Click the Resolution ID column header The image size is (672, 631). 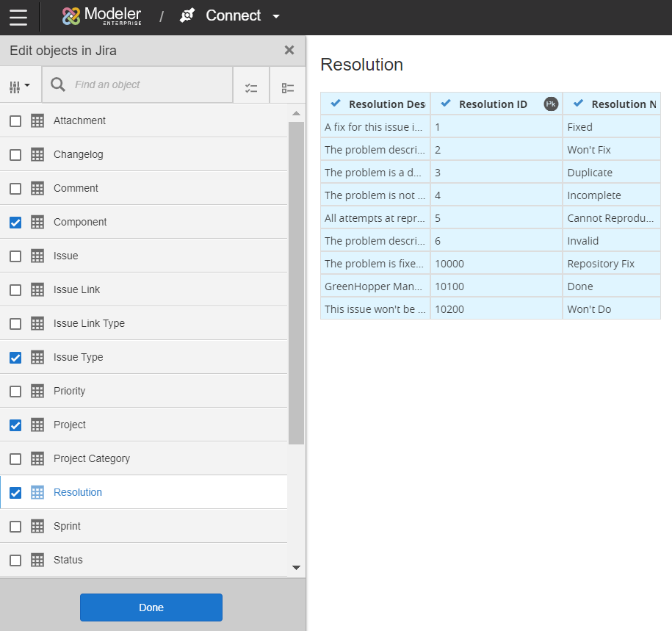[493, 104]
